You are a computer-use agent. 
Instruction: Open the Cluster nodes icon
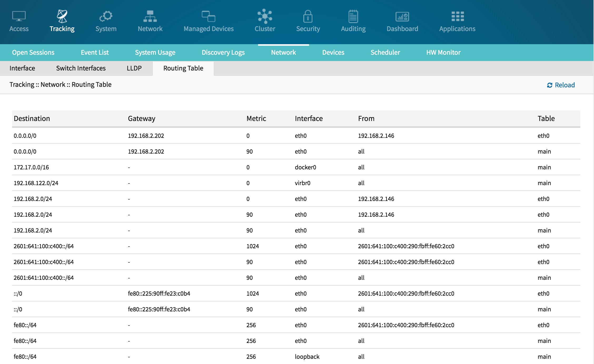pos(265,16)
